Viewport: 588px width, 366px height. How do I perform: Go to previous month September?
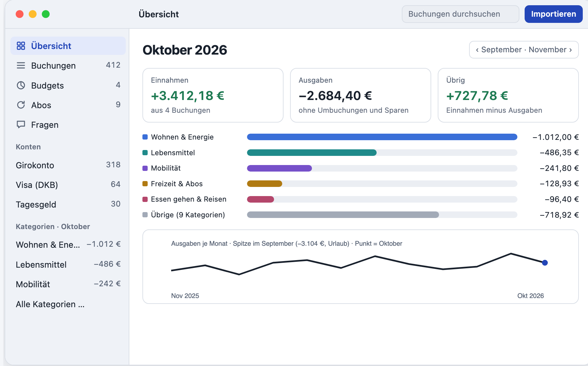pos(498,50)
